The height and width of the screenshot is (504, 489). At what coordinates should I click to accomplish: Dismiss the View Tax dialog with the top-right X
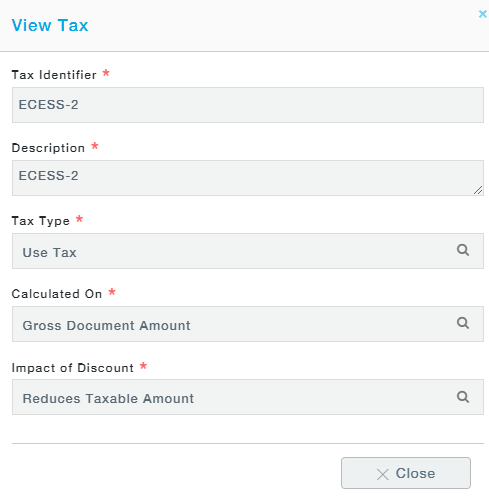(x=482, y=14)
